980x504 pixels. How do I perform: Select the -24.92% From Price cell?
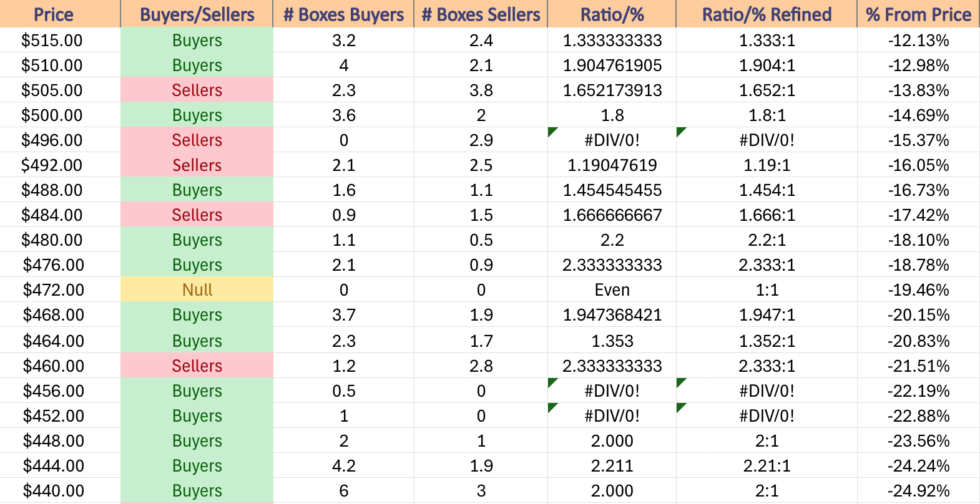[x=918, y=490]
